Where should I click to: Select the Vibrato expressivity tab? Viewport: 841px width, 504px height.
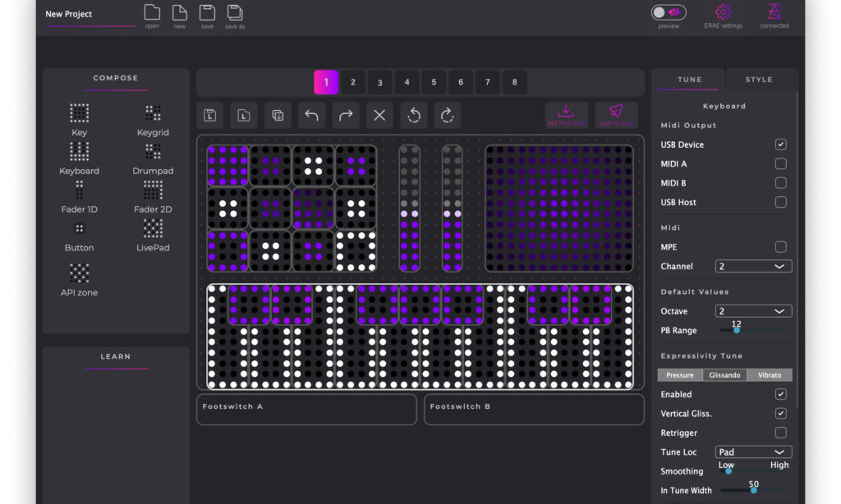coord(770,375)
